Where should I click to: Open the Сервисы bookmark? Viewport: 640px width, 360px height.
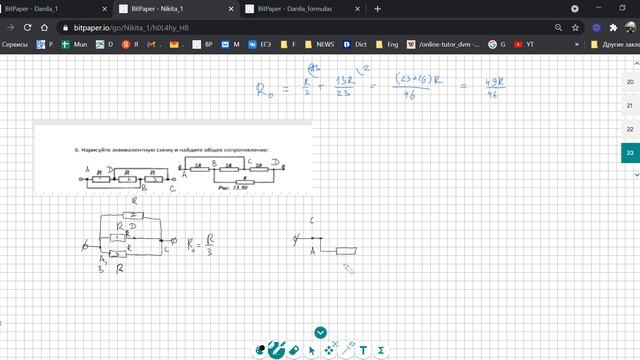(x=14, y=44)
